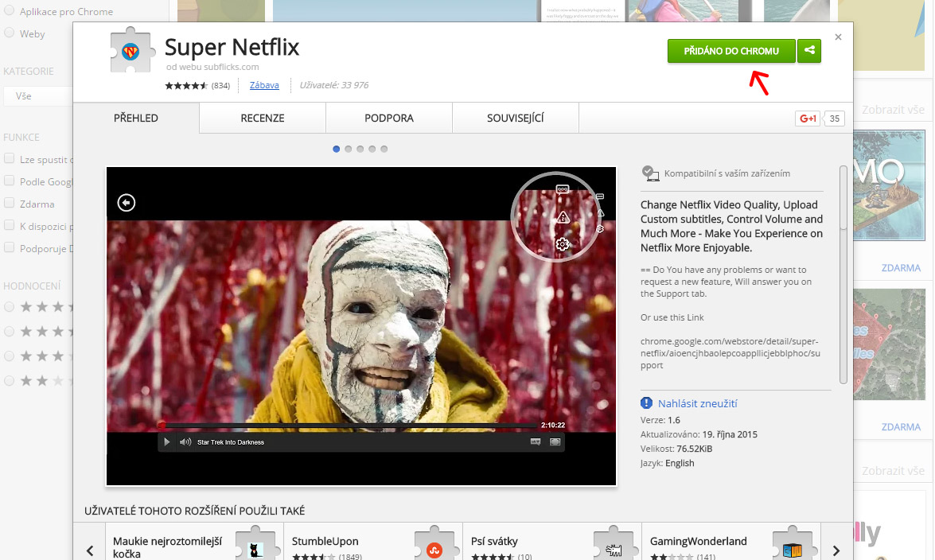Click the warning triangle icon in overlay
935x560 pixels.
563,217
